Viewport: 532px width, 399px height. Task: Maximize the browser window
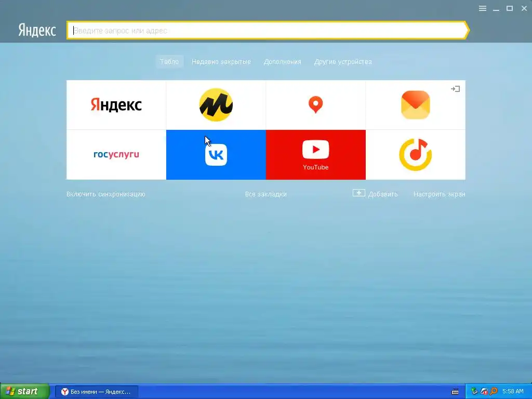[510, 8]
